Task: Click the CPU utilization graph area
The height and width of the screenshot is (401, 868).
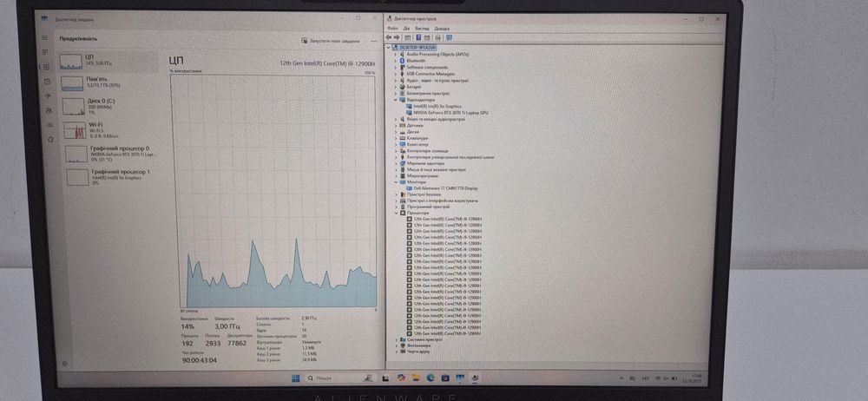Action: point(273,191)
